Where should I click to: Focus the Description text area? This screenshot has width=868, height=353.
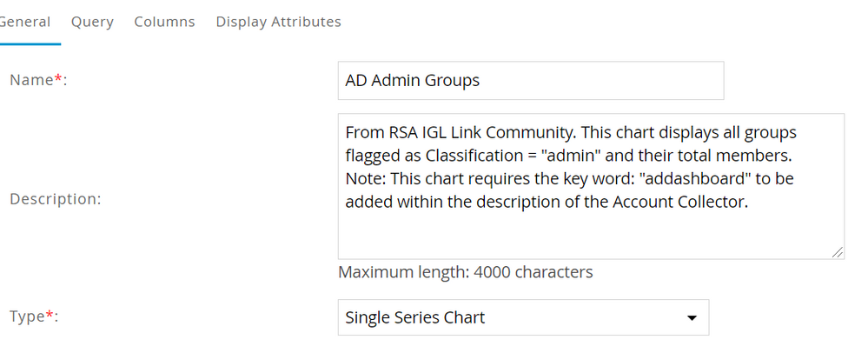click(590, 185)
